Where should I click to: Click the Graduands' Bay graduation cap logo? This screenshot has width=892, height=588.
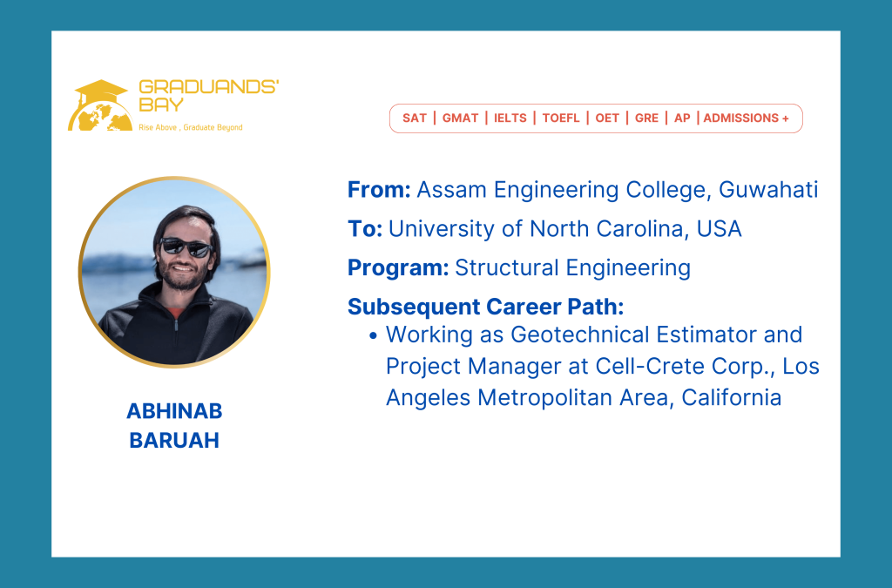pyautogui.click(x=99, y=105)
